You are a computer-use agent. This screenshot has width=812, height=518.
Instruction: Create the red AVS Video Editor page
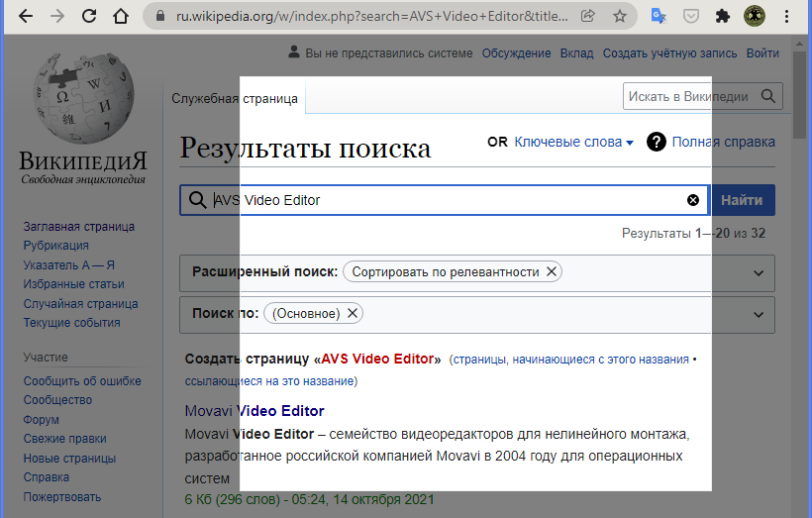[x=377, y=359]
